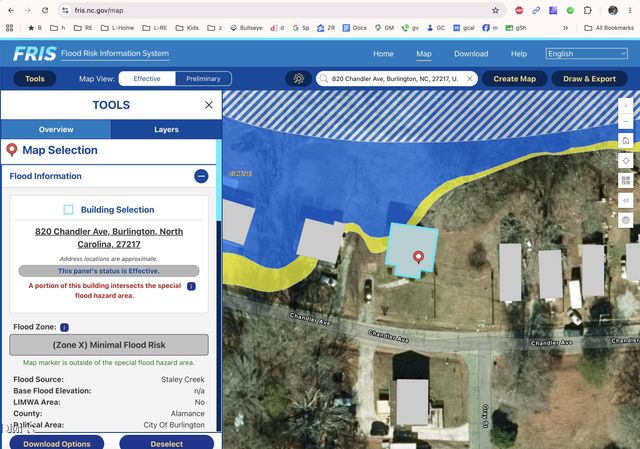Click the double-chevron collapse map toolbar icon
The width and height of the screenshot is (640, 449).
tap(626, 200)
